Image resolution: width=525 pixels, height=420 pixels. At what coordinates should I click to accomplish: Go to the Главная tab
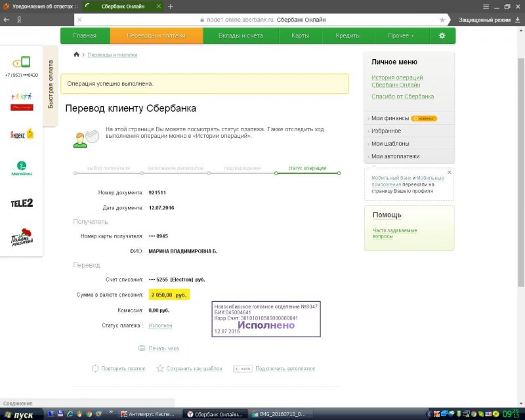pos(85,35)
